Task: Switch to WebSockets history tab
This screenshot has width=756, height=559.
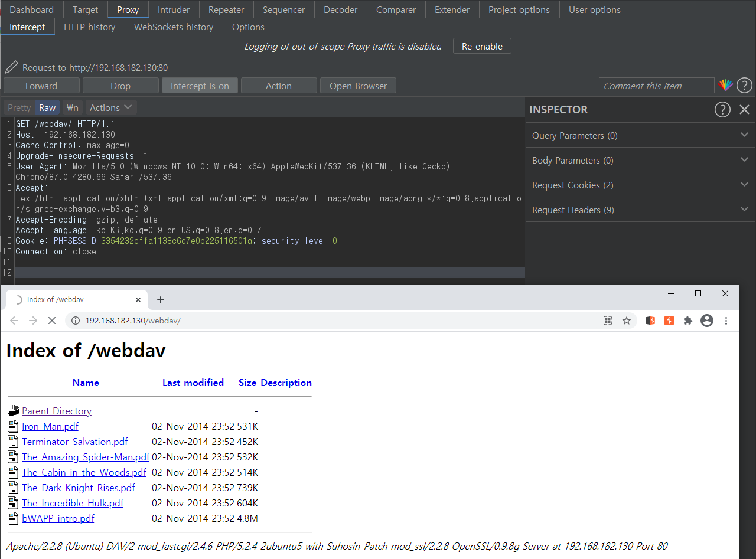Action: tap(174, 27)
